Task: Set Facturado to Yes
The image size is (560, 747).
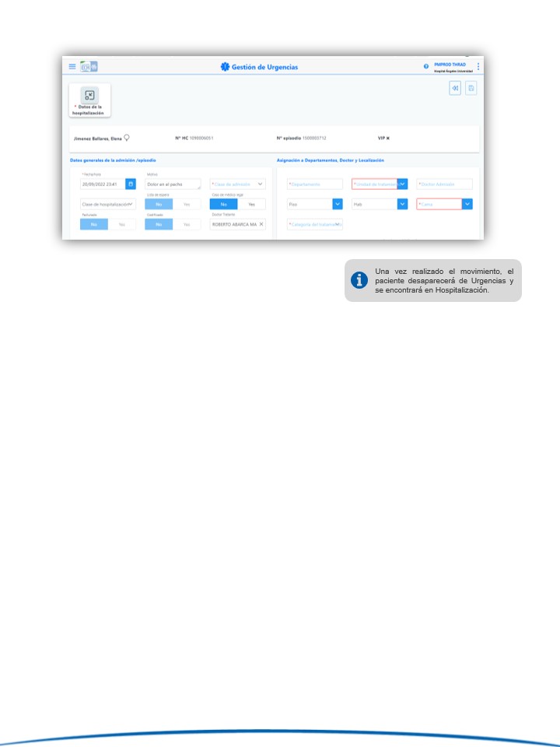Action: point(121,224)
